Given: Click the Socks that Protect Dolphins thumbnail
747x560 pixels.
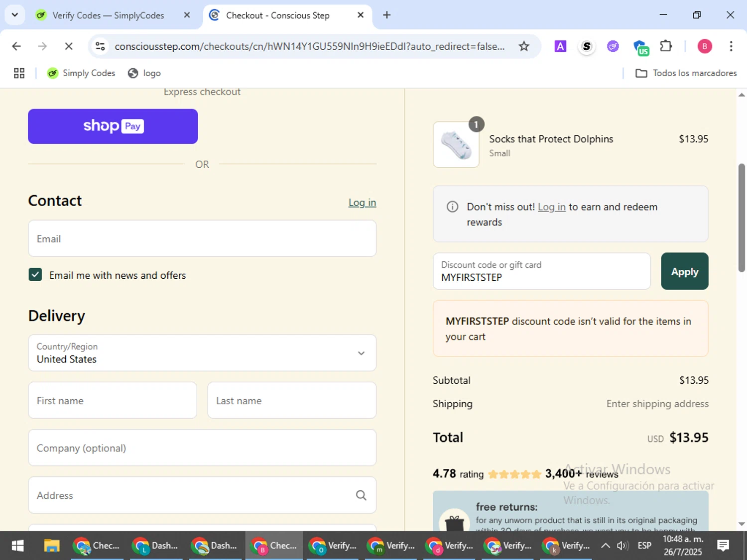Looking at the screenshot, I should (x=456, y=144).
